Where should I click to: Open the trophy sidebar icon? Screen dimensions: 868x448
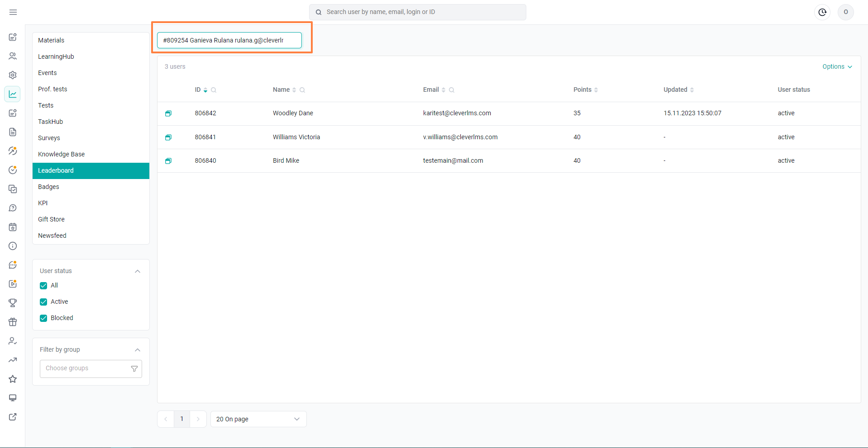pos(13,303)
